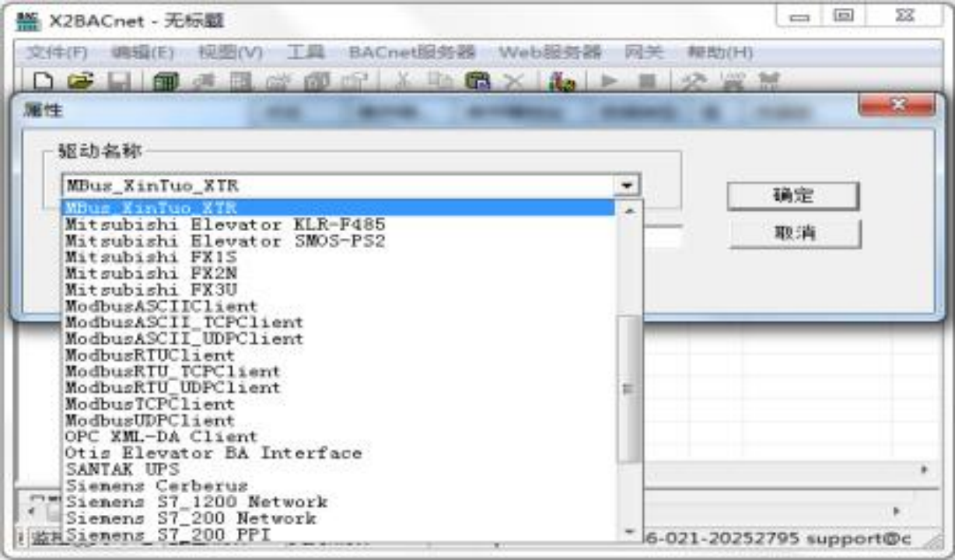
Task: Select highlighted MBus_XinTuo_XTR list entry
Action: point(339,208)
